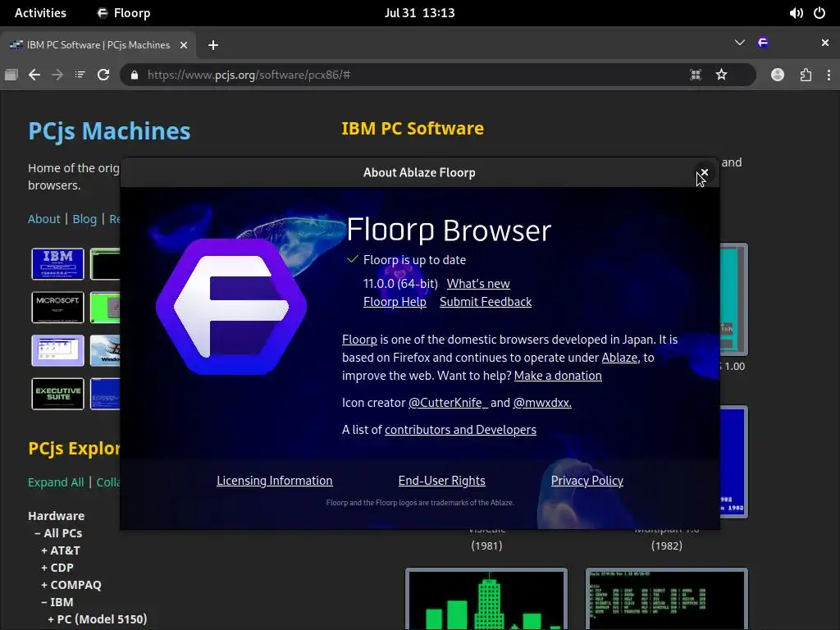Click the large Floorp hexagon logo
The height and width of the screenshot is (630, 840).
coord(231,307)
